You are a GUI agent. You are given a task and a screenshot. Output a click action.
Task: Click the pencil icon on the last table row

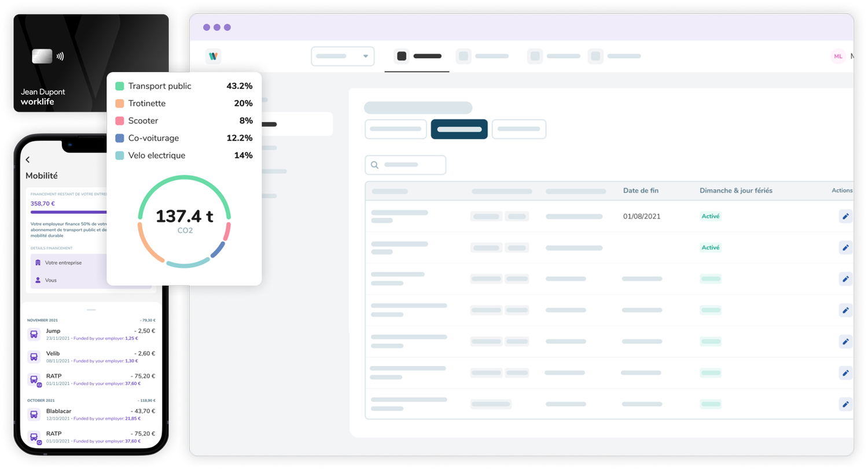click(x=845, y=404)
